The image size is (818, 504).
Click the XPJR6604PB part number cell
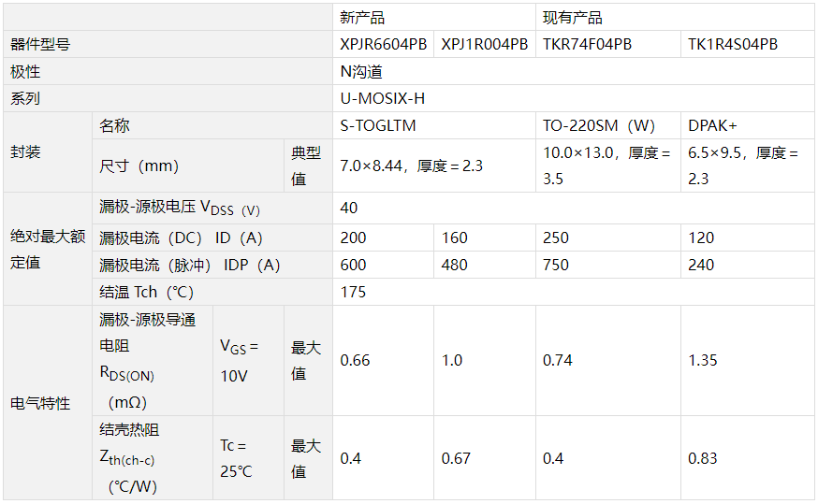383,44
